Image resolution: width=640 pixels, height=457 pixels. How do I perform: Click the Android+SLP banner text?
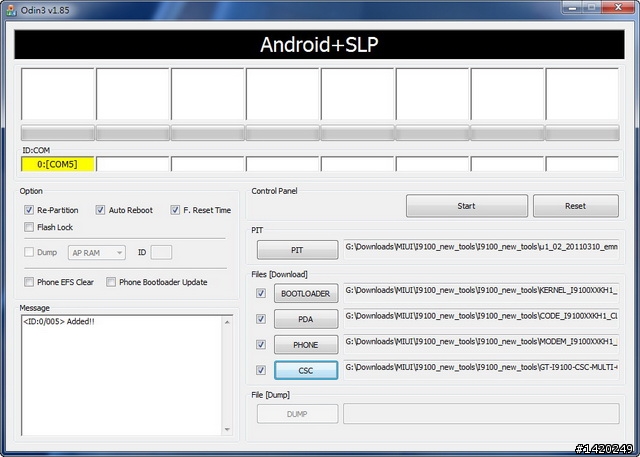(319, 44)
